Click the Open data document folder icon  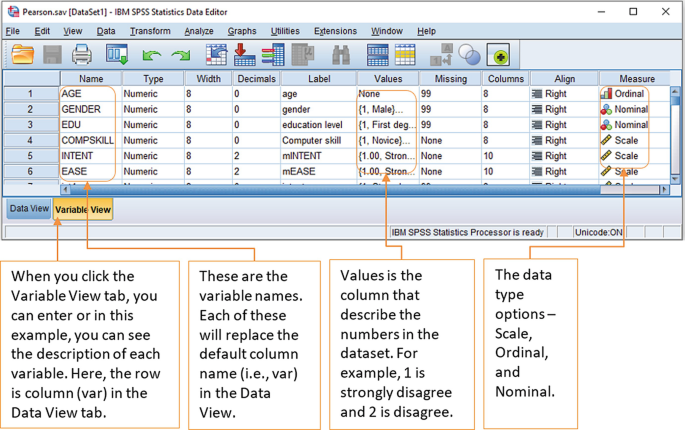pyautogui.click(x=23, y=54)
